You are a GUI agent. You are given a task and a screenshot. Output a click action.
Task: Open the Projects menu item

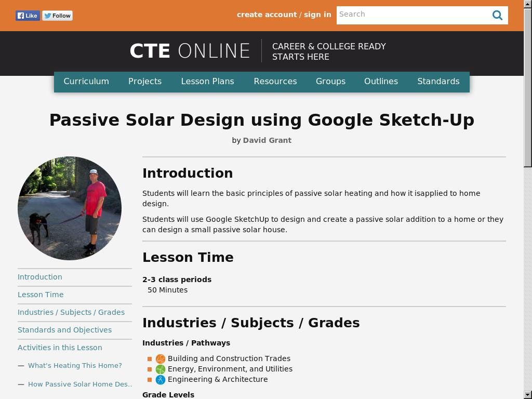point(145,82)
